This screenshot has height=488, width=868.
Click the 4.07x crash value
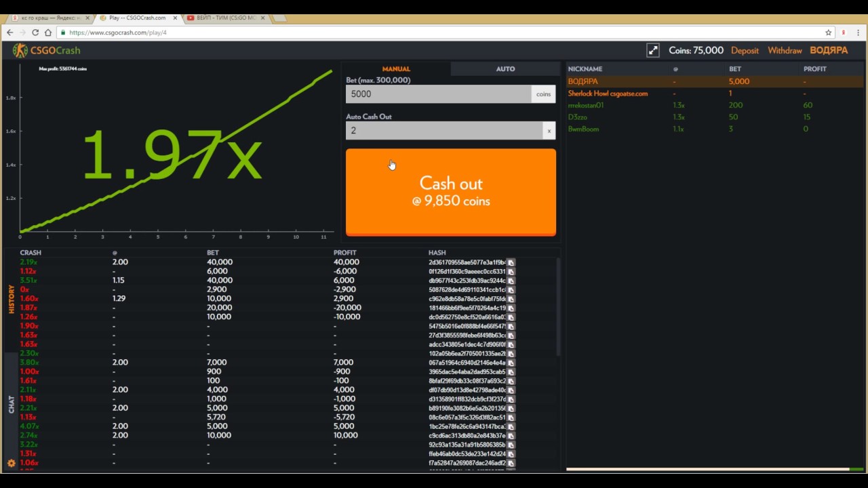(29, 426)
